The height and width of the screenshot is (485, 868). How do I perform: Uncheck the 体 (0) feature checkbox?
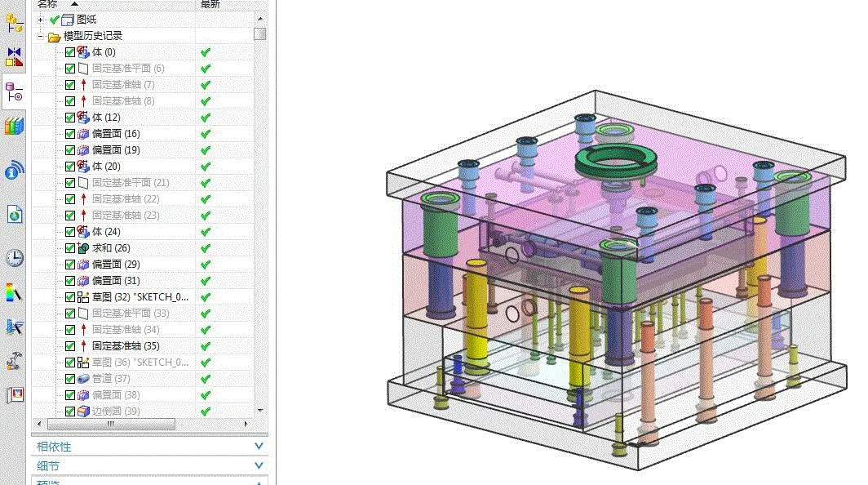pos(70,52)
